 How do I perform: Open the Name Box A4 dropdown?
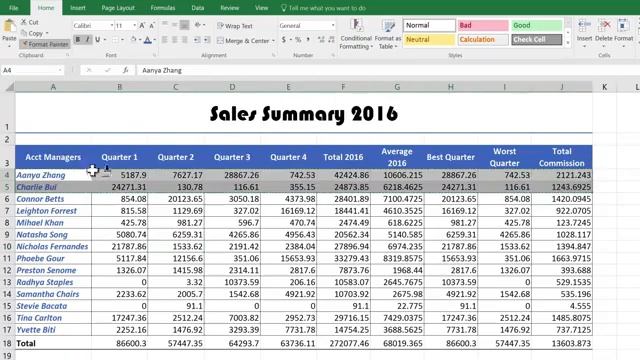tap(60, 70)
